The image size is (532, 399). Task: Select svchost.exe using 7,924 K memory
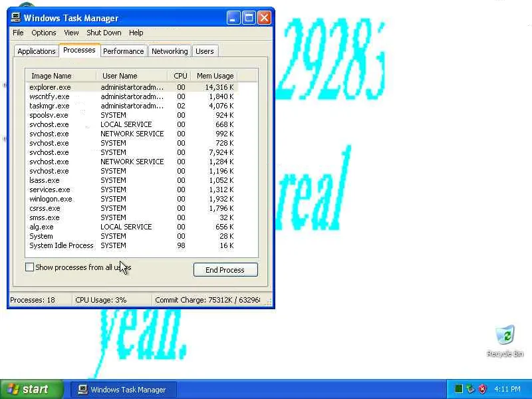pyautogui.click(x=132, y=152)
